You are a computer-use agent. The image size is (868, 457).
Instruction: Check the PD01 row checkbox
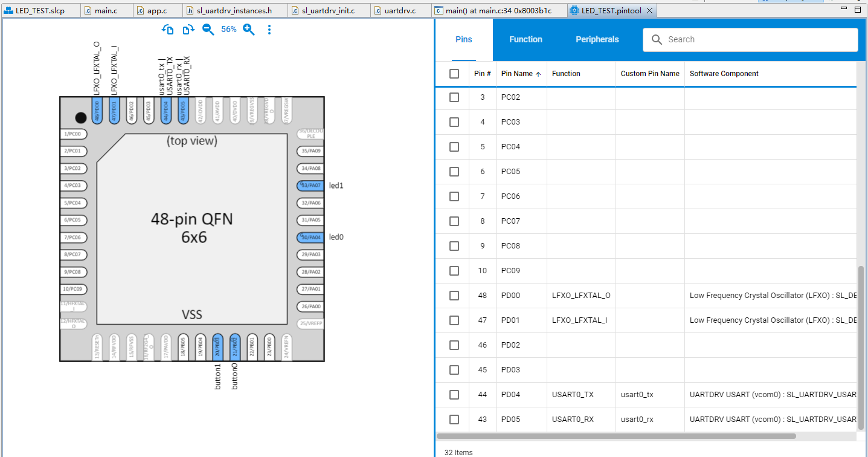click(x=454, y=320)
